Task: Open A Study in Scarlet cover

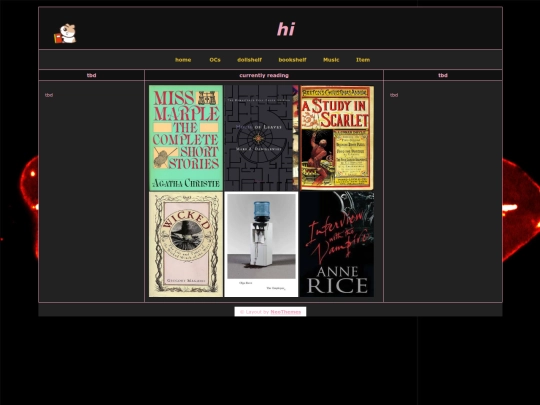Action: (x=337, y=138)
